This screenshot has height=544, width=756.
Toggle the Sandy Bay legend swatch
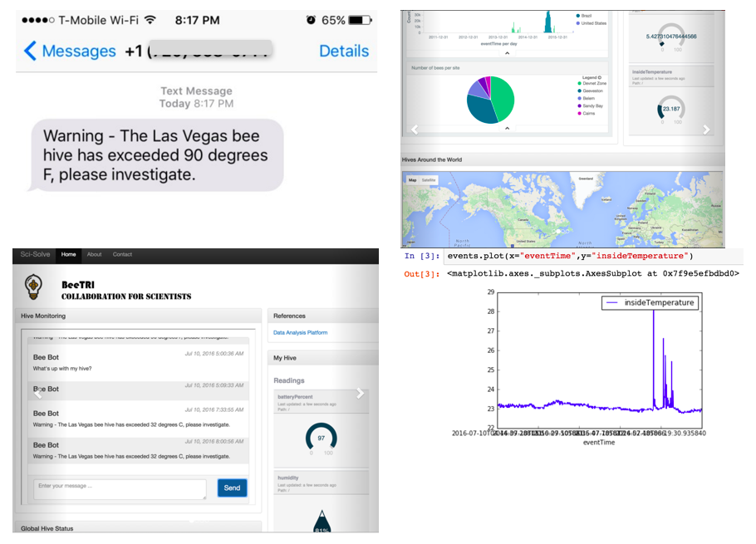coord(579,105)
